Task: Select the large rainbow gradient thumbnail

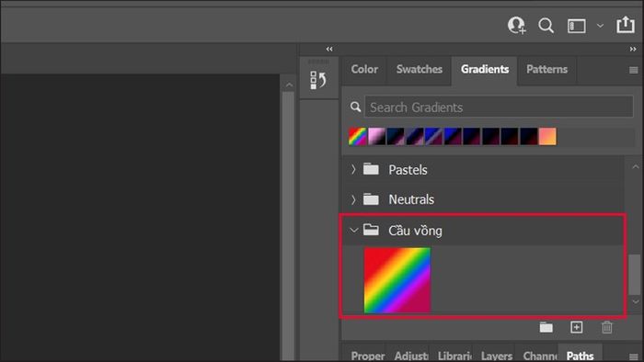Action: 397,280
